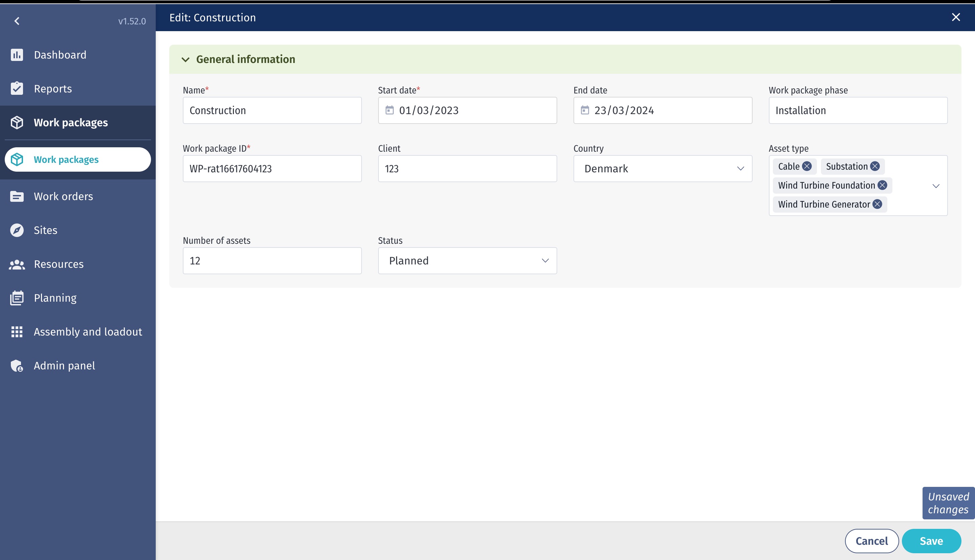
Task: Click the Work package phase label
Action: tap(808, 90)
